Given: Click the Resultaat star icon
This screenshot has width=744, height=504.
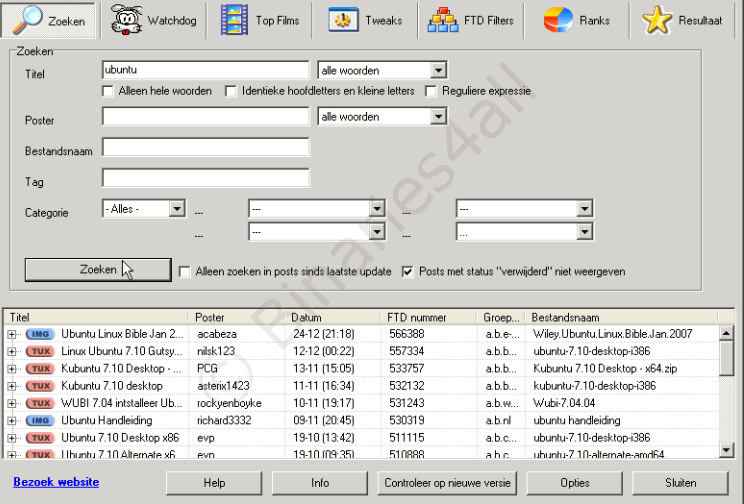Looking at the screenshot, I should [x=657, y=20].
